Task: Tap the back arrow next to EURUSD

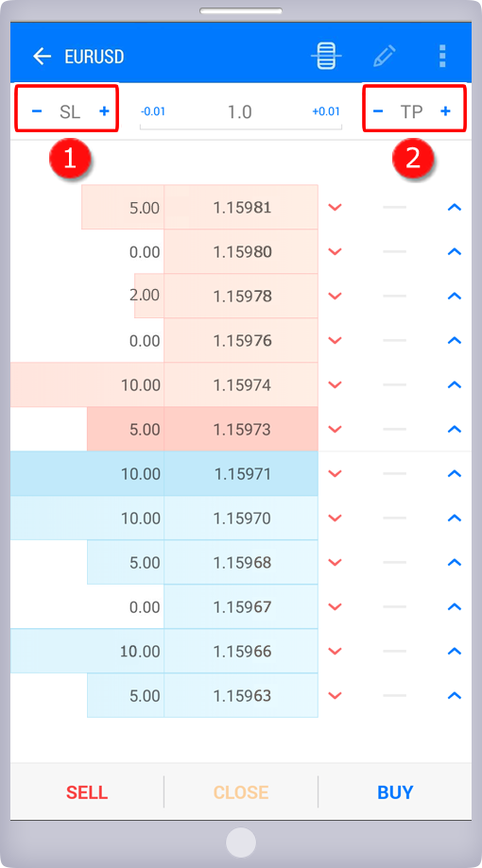Action: pos(43,57)
